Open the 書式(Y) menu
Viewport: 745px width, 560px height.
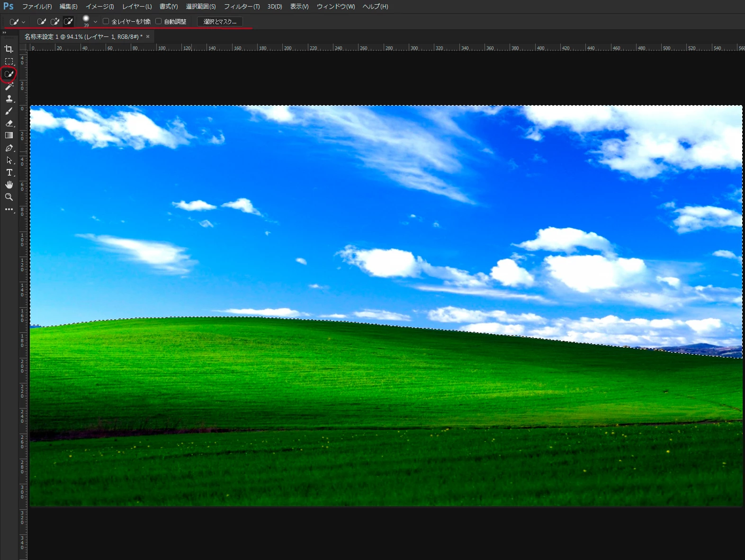click(x=169, y=7)
